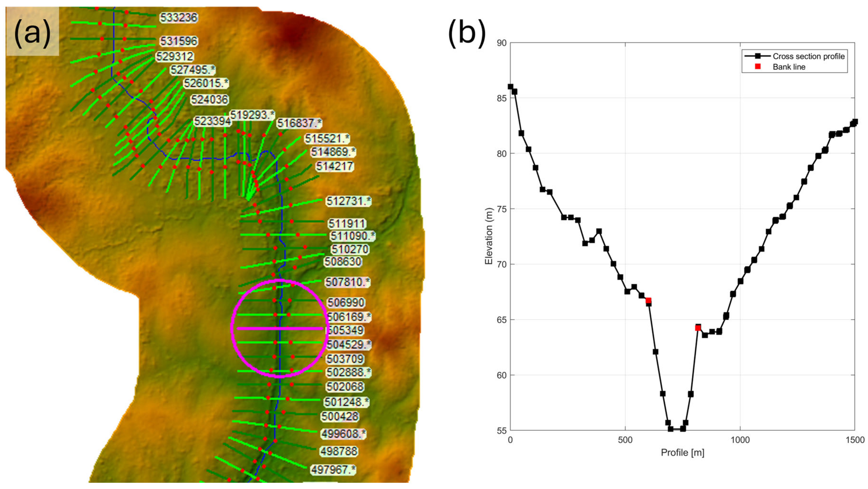Image resolution: width=868 pixels, height=489 pixels.
Task: Click cross section label 519293.*
Action: 252,115
